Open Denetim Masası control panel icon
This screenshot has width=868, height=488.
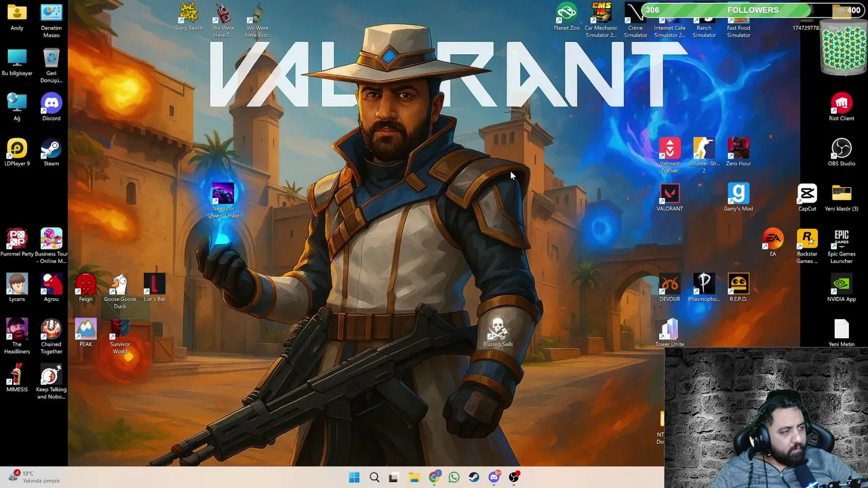52,21
